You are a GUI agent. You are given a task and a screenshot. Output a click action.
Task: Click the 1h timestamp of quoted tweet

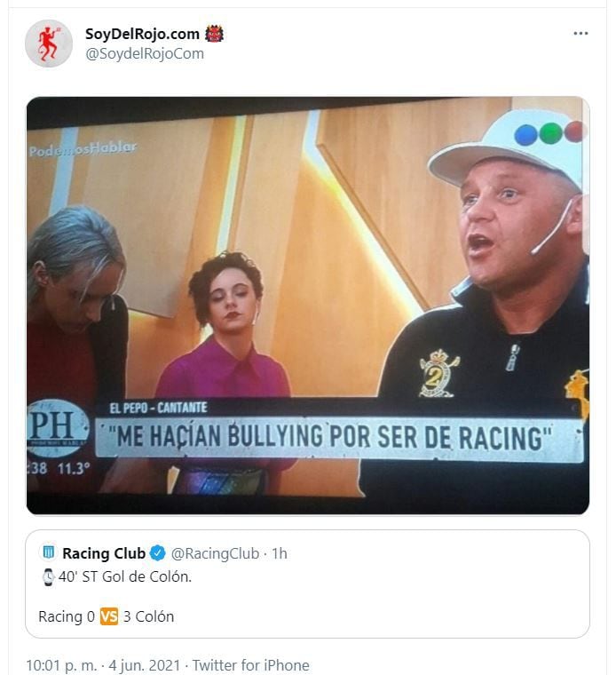[x=279, y=553]
